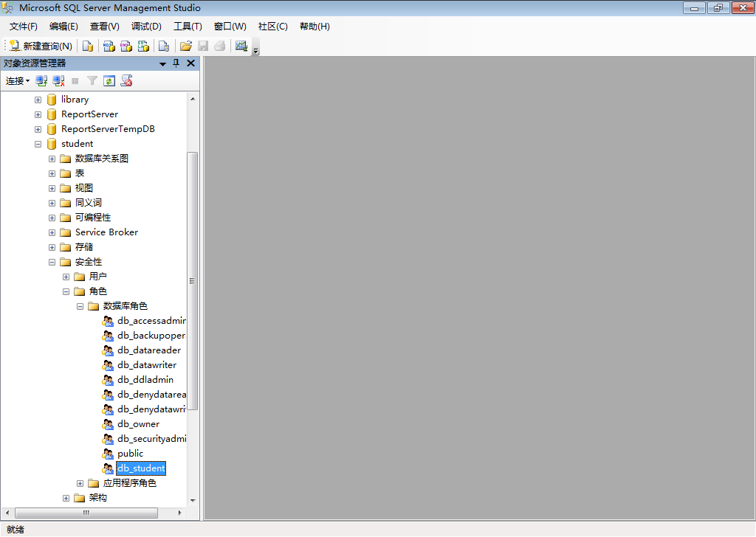756x537 pixels.
Task: Select the db_securityadmin role
Action: tap(151, 439)
